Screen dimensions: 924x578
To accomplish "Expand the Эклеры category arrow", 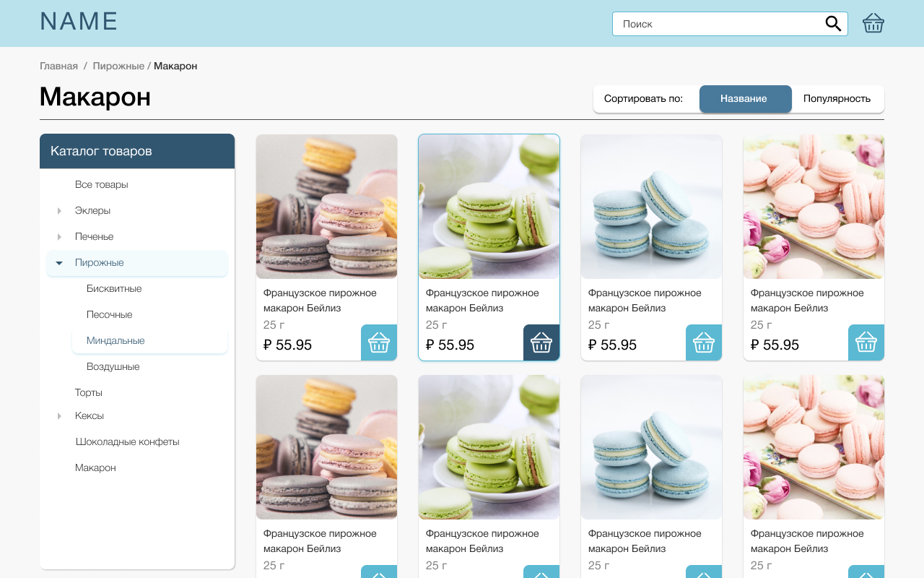I will tap(59, 211).
